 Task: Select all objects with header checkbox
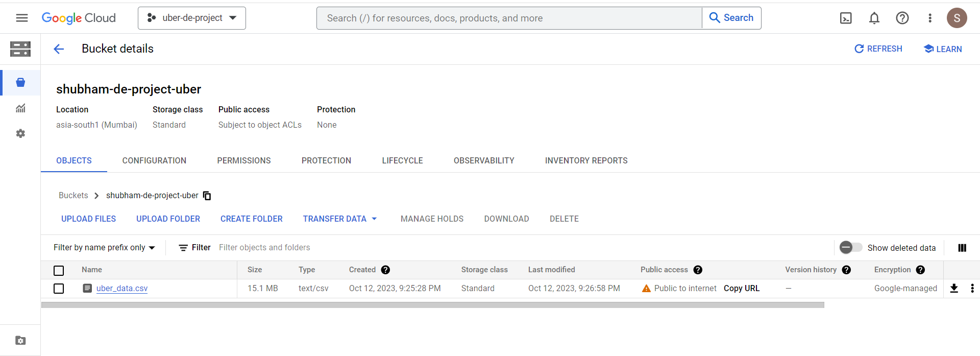point(59,270)
